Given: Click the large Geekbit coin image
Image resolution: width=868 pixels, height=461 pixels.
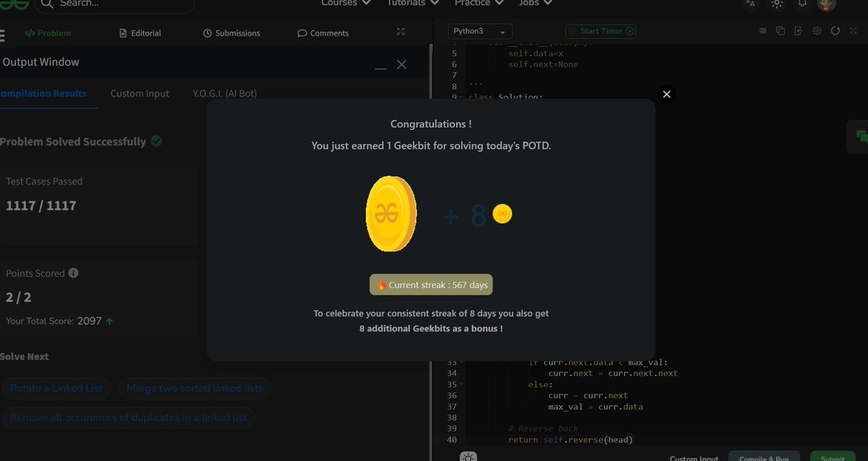Looking at the screenshot, I should click(x=391, y=213).
